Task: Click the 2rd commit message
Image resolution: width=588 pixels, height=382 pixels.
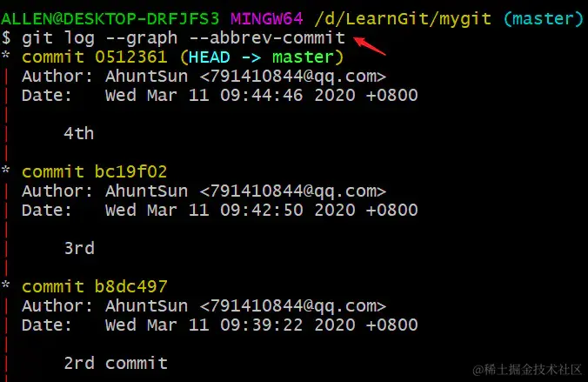Action: tap(116, 363)
